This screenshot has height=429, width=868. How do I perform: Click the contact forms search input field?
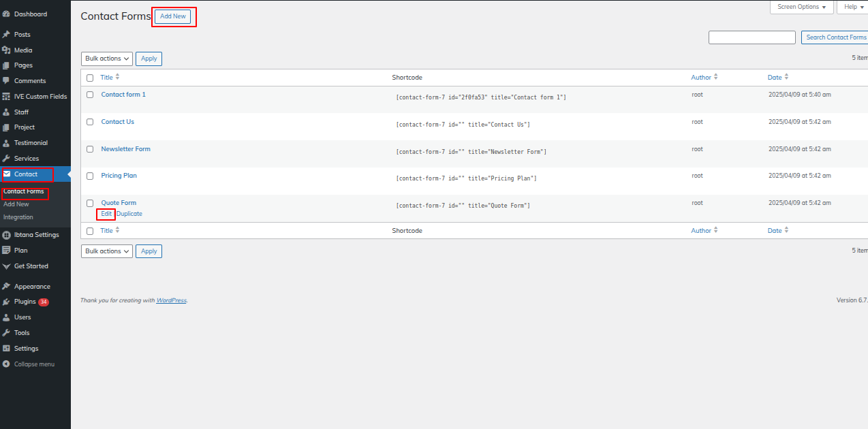tap(751, 37)
